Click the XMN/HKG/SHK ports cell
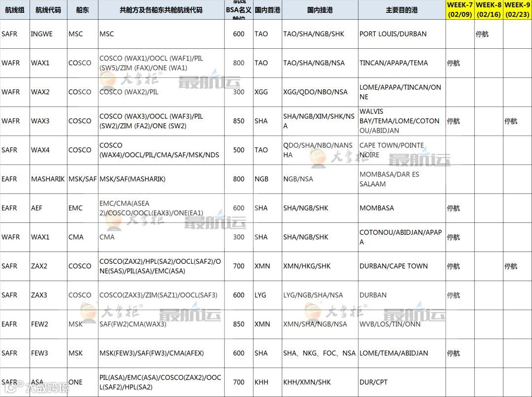 tap(320, 266)
